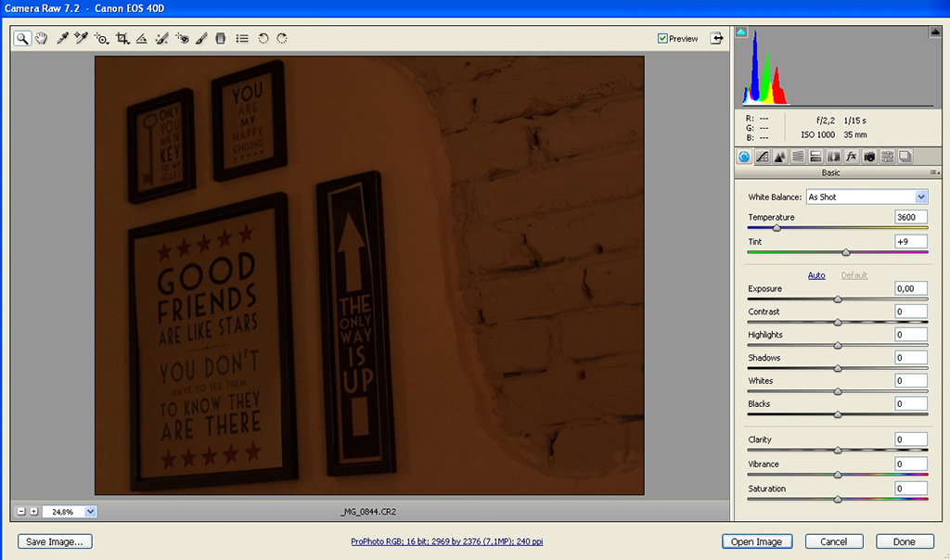Toggle shadow clipping warning in histogram
The height and width of the screenshot is (560, 950).
coord(741,32)
